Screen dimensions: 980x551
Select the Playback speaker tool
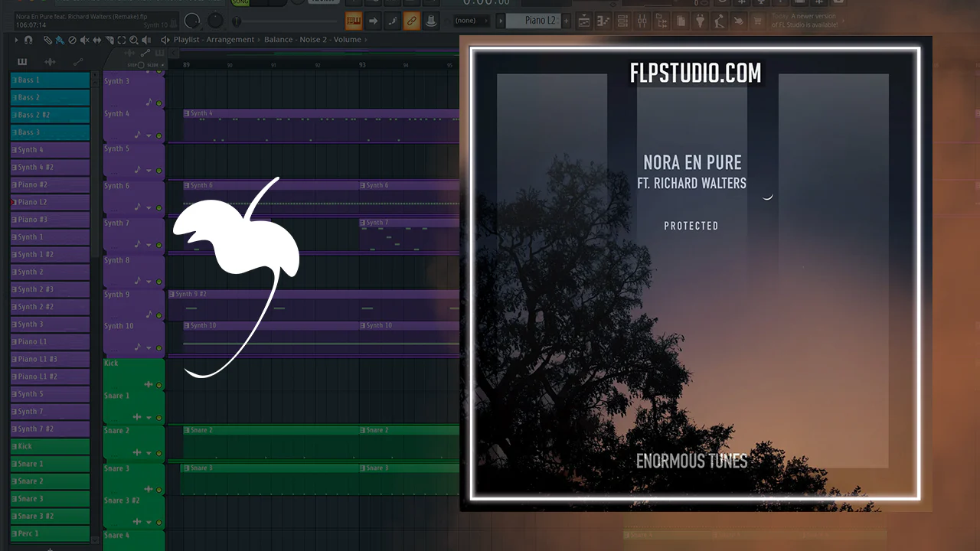pos(145,40)
